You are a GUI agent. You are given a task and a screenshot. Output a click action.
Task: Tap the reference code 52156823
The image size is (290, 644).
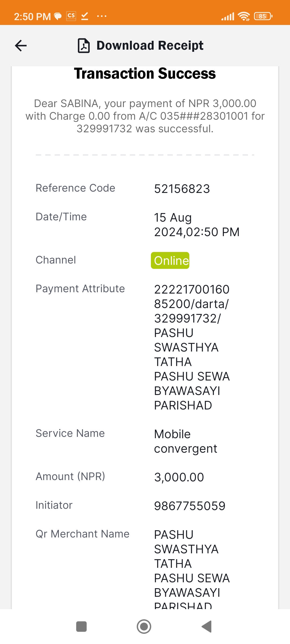(x=182, y=189)
